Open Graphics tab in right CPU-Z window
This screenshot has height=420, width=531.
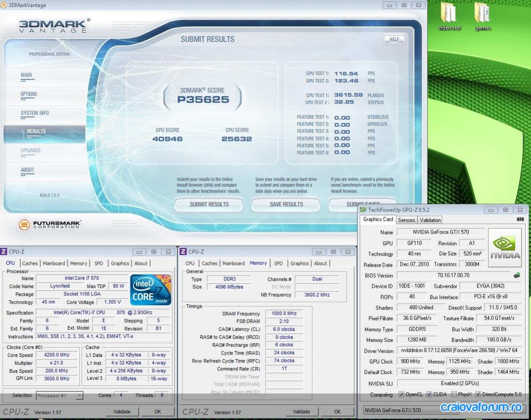pyautogui.click(x=300, y=263)
